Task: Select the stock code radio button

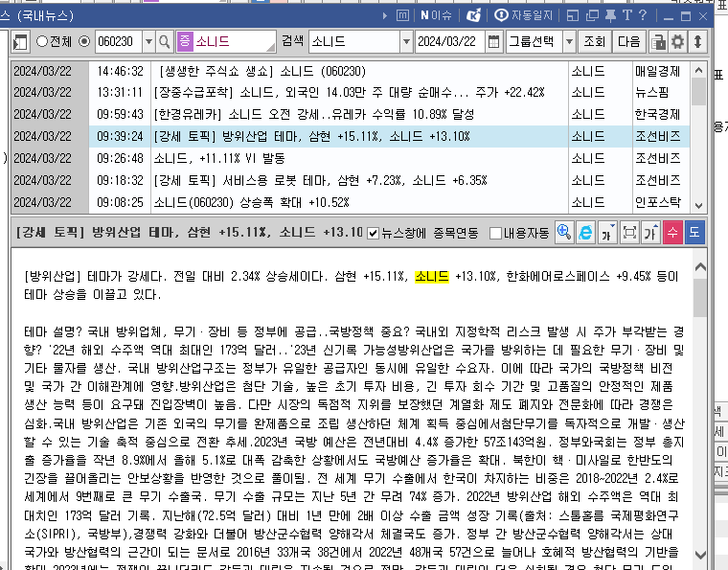Action: click(x=84, y=41)
